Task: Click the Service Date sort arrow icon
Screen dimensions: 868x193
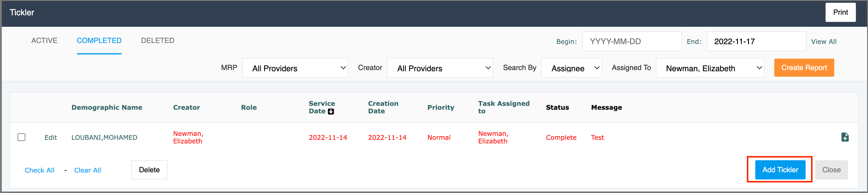Action: click(x=331, y=112)
